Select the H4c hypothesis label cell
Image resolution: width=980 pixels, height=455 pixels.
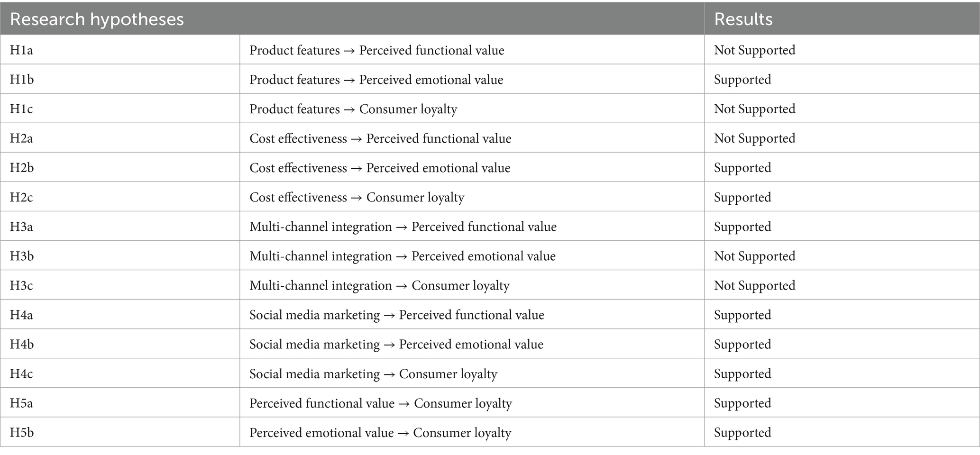click(120, 373)
